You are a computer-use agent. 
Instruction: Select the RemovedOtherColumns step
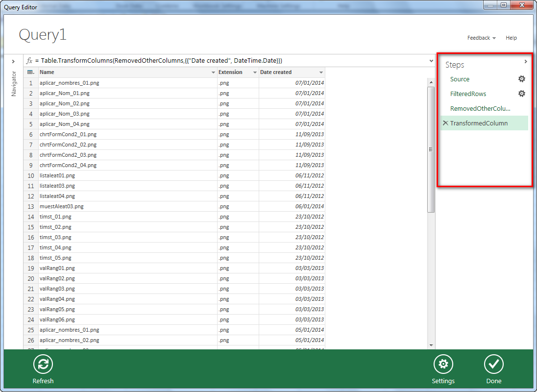click(480, 108)
